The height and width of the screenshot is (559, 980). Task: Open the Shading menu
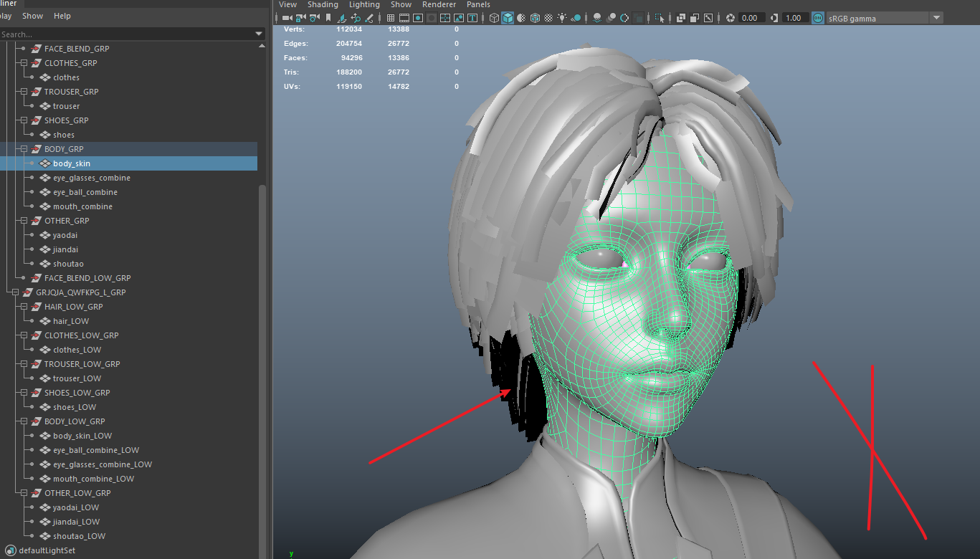[x=323, y=5]
